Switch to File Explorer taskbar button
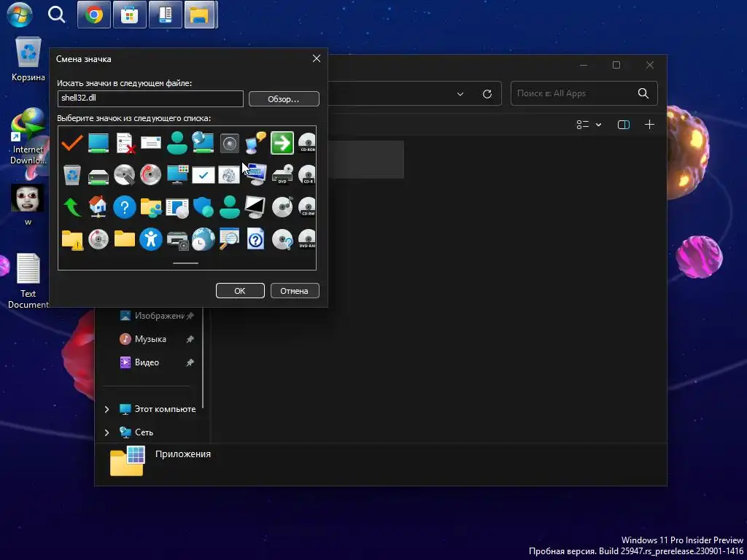Image resolution: width=747 pixels, height=560 pixels. coord(200,15)
